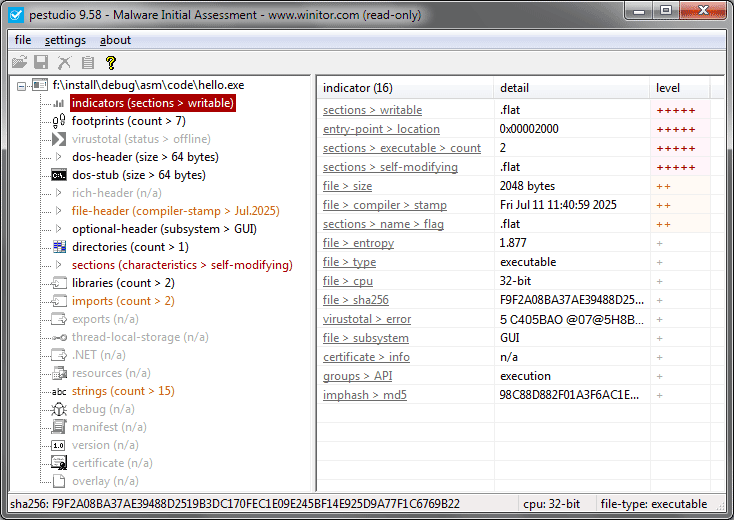The height and width of the screenshot is (520, 734).
Task: Click 'file-type: executable' in status bar
Action: (653, 504)
